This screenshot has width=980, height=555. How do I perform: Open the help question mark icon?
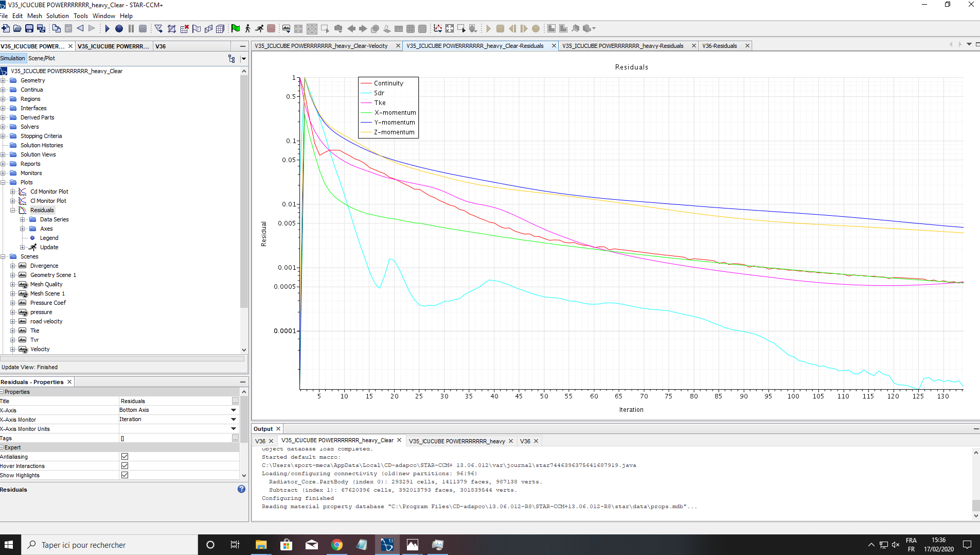241,489
